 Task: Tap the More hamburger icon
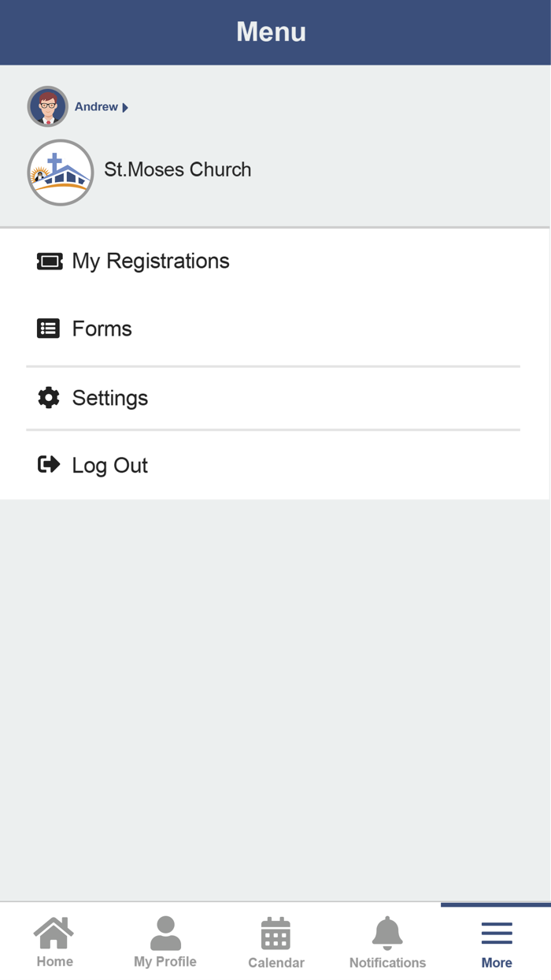pos(497,934)
